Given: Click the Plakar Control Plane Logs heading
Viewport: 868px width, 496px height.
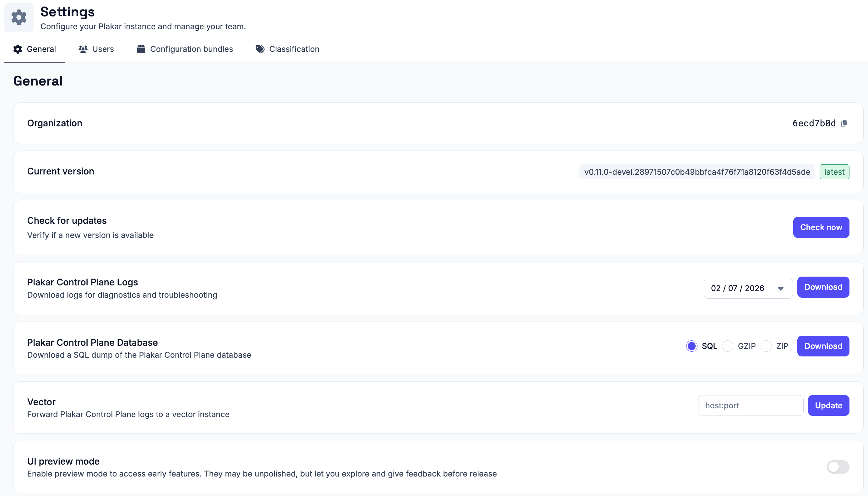Looking at the screenshot, I should coord(83,282).
